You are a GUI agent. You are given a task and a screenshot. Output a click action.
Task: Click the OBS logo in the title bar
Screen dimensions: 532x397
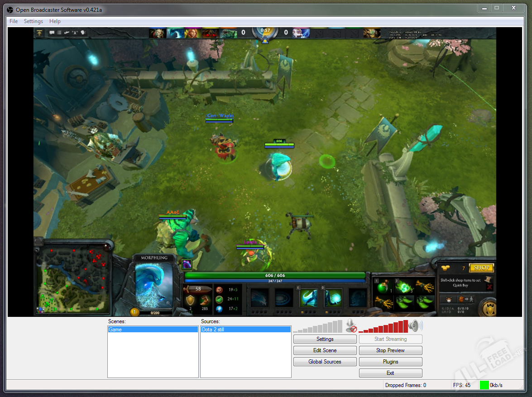tap(10, 10)
